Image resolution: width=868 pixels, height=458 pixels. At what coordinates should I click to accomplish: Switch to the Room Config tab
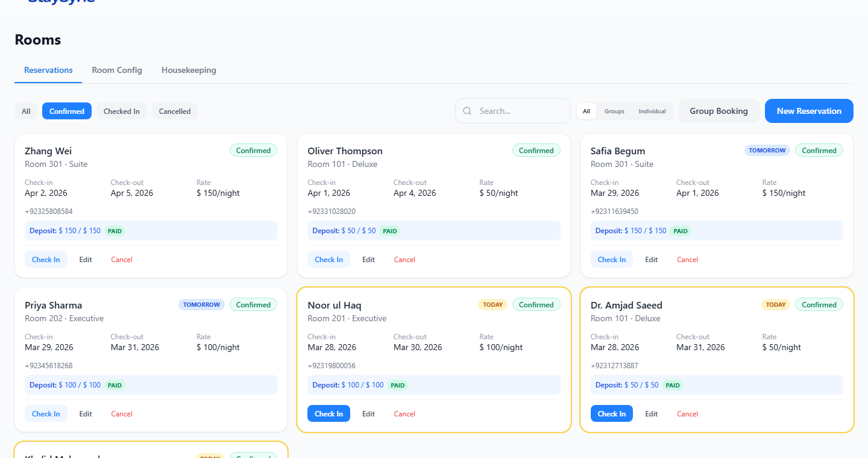[117, 70]
